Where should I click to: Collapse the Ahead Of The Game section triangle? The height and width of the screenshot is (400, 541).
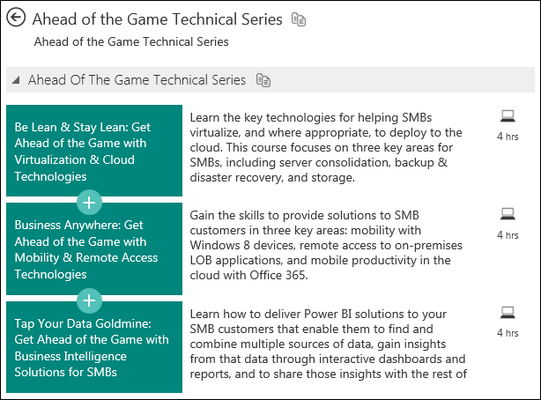point(16,80)
